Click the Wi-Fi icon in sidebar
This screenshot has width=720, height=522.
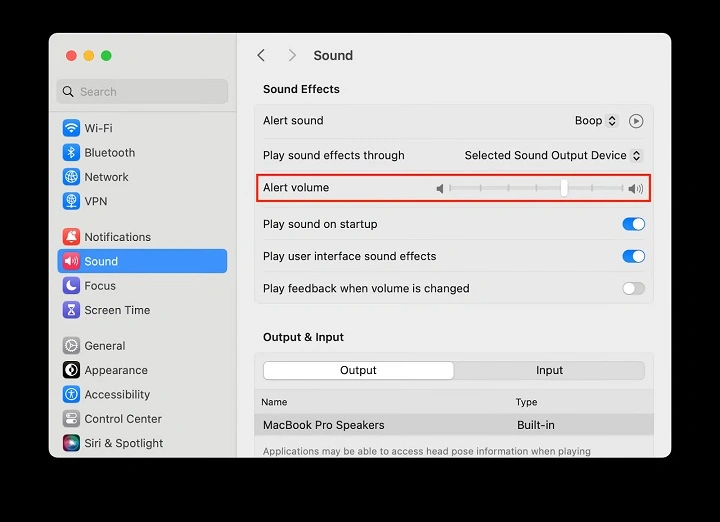[x=71, y=128]
